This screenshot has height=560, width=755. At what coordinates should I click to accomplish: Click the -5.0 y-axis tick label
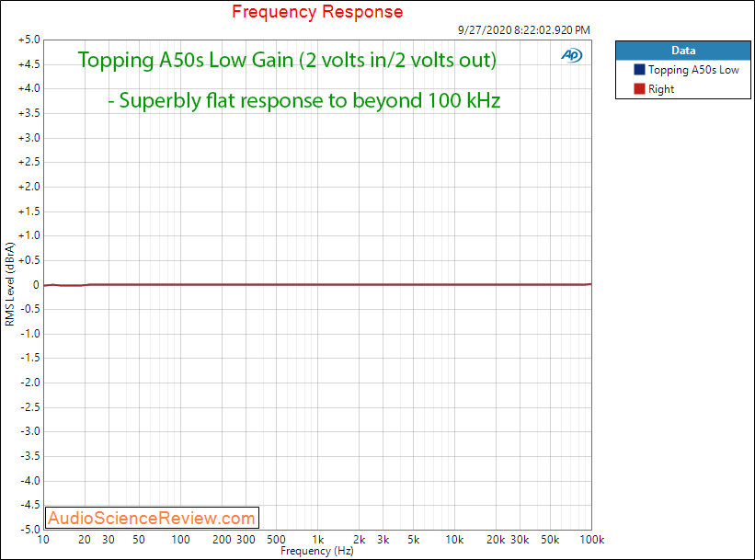(x=29, y=529)
